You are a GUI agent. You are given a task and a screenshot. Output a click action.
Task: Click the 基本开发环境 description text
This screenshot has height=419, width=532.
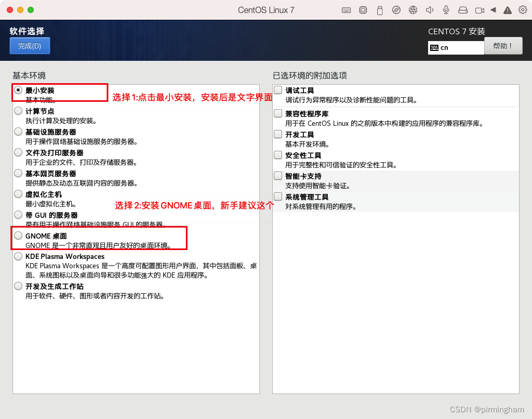point(308,145)
